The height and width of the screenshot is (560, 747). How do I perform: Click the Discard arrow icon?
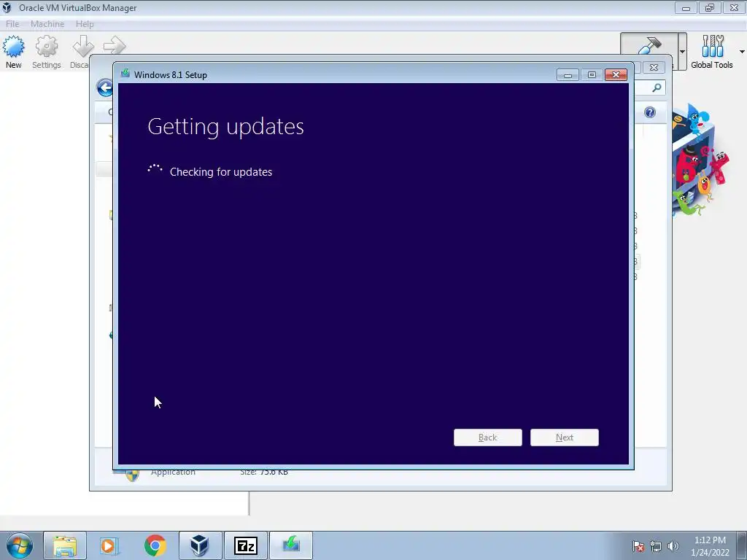click(x=83, y=47)
